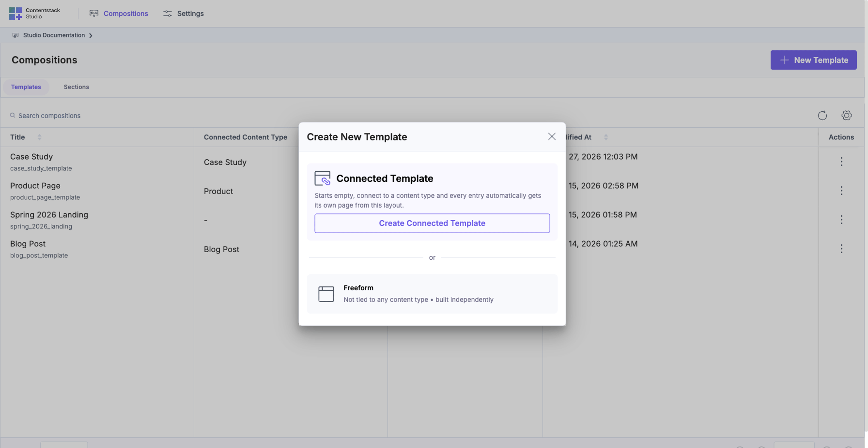Screen dimensions: 868x448
Task: Choose the Freeform template option
Action: (x=432, y=294)
